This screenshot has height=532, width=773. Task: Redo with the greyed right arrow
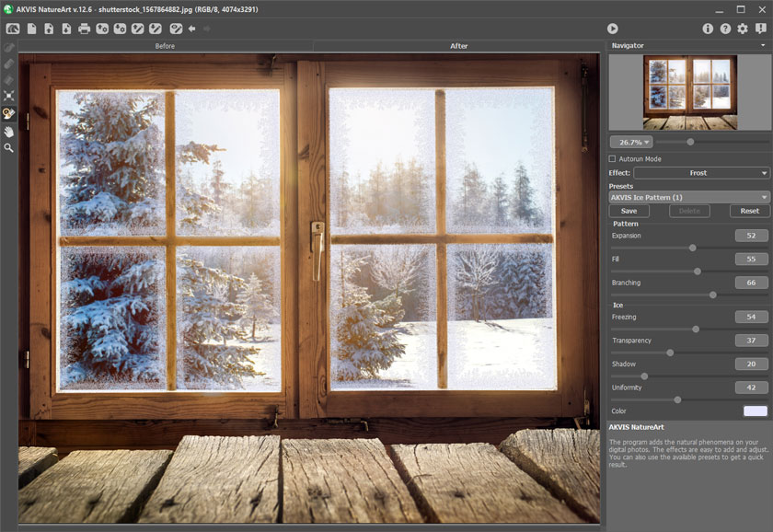tap(207, 29)
